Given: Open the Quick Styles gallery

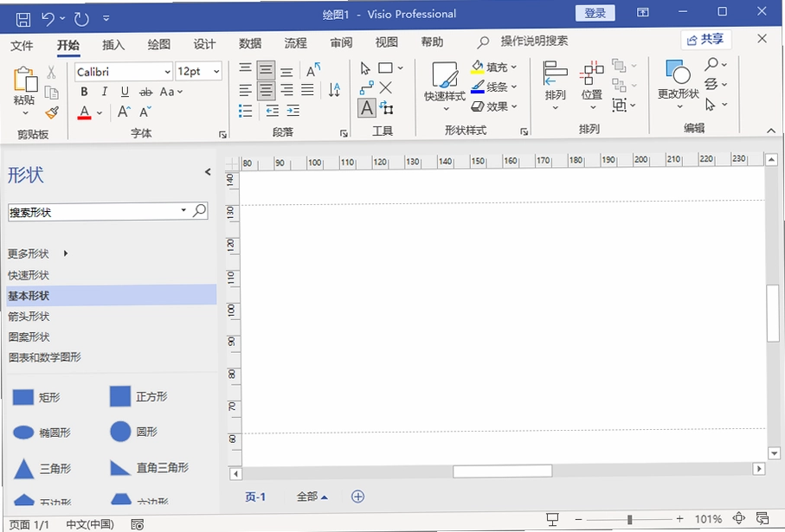Looking at the screenshot, I should click(445, 87).
